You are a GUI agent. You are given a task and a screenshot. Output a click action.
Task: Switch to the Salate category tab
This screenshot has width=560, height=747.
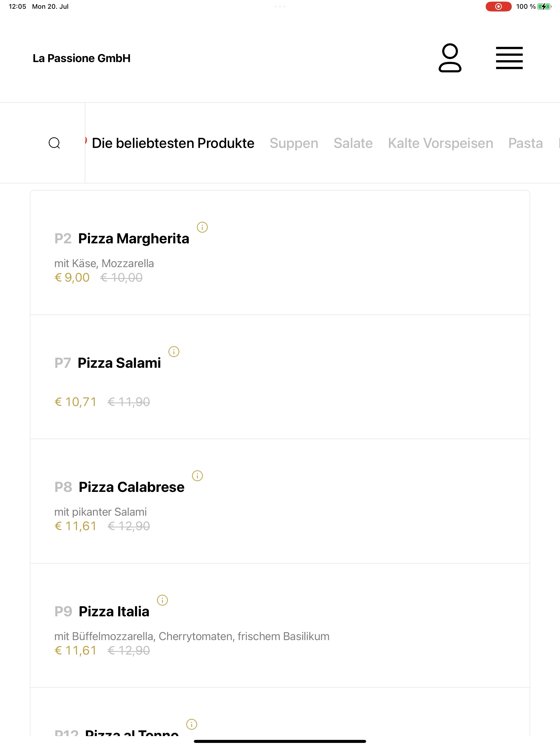pos(353,143)
